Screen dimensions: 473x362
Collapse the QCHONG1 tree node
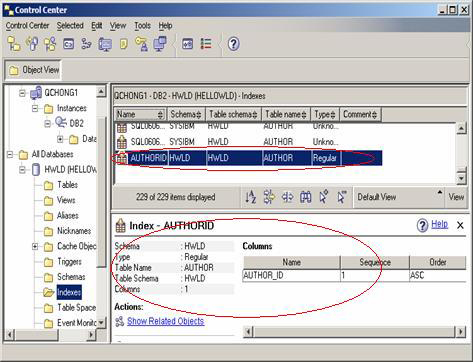(22, 93)
